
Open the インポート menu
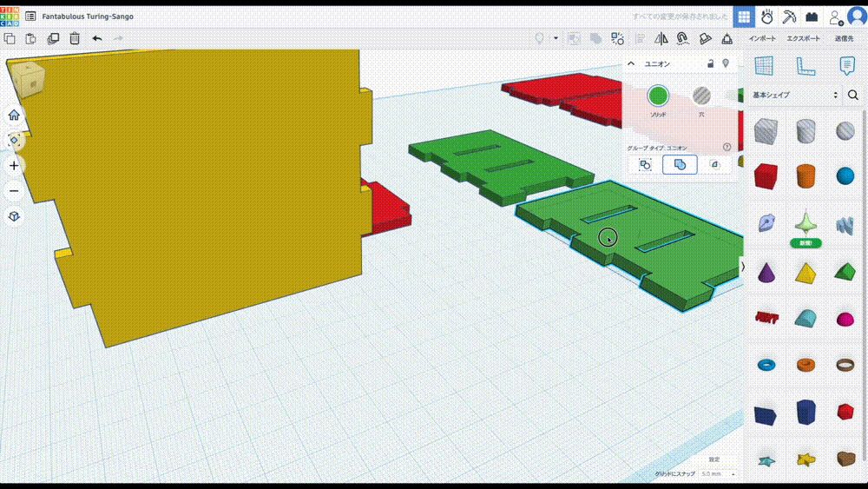click(763, 39)
